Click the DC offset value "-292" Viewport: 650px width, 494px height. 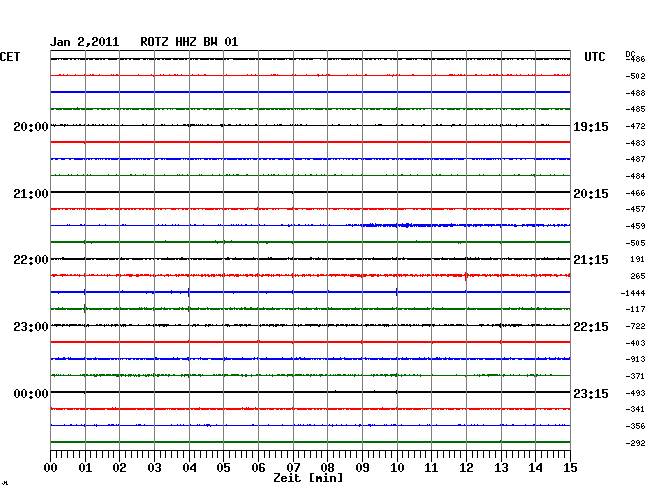pyautogui.click(x=635, y=443)
